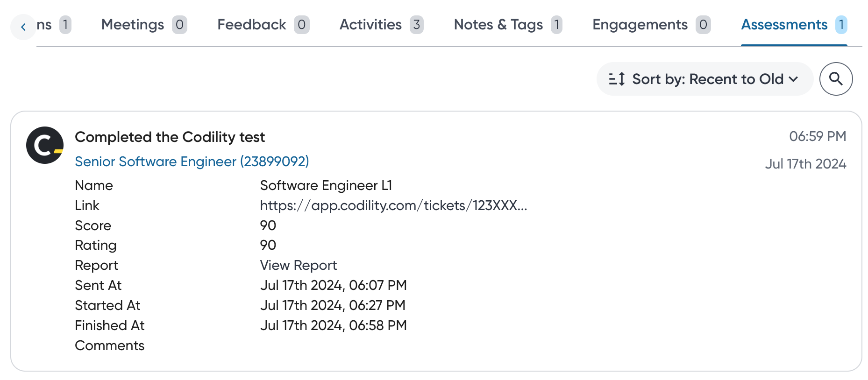Open the Activities tab

pos(381,25)
